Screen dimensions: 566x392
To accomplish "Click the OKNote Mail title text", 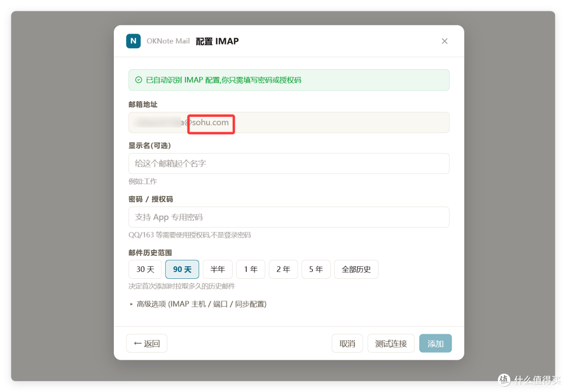I will 168,41.
